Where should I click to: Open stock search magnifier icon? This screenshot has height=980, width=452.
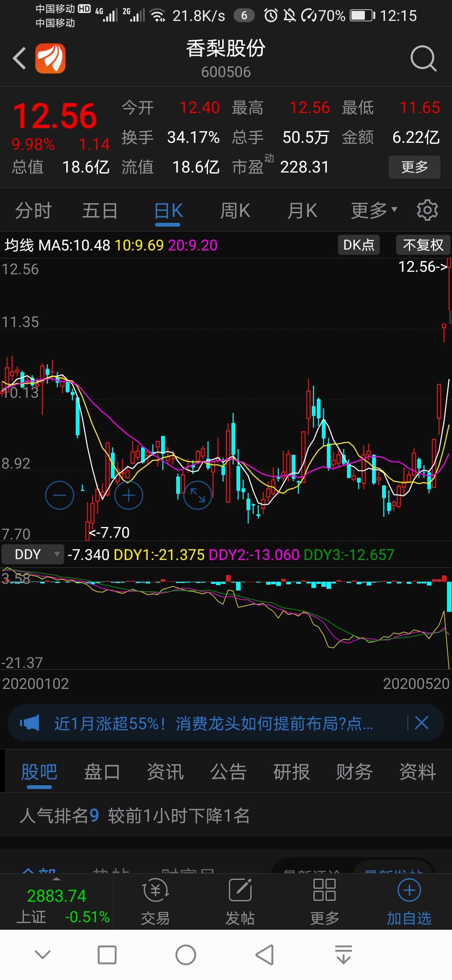click(x=423, y=59)
